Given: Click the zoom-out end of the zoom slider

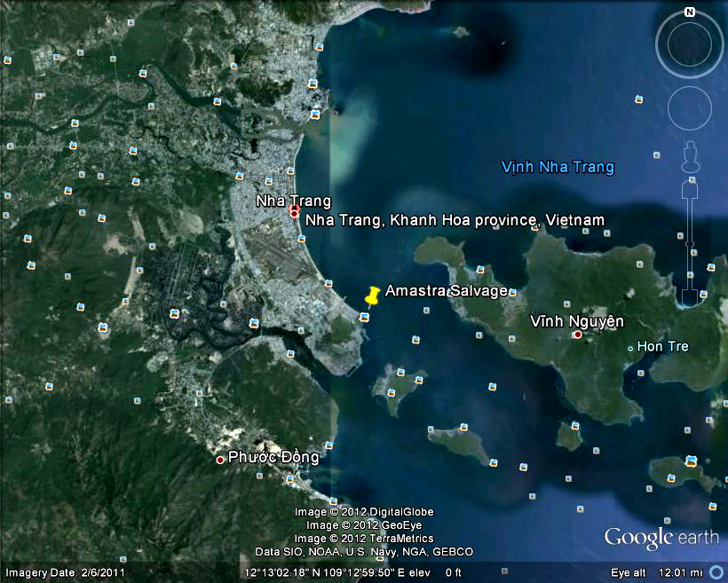Looking at the screenshot, I should coord(690,298).
